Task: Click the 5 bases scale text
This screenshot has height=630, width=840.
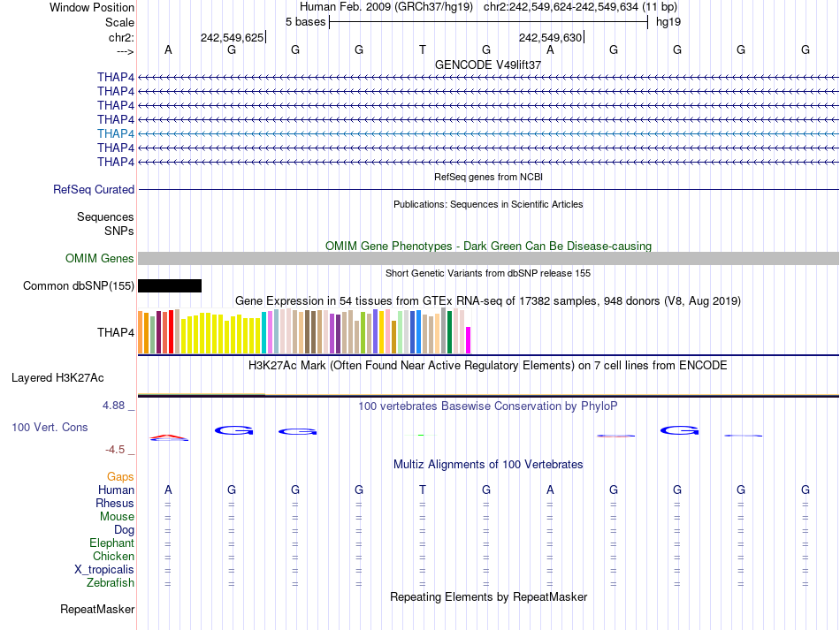Action: tap(305, 22)
